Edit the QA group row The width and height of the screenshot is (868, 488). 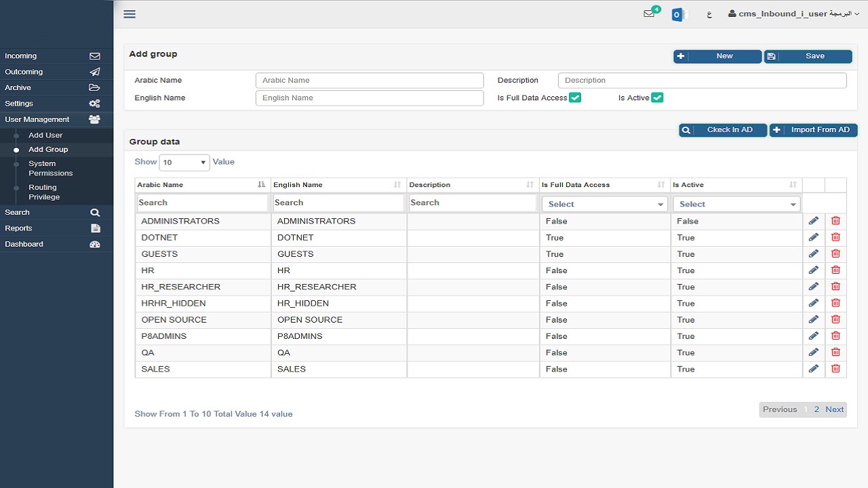point(814,352)
